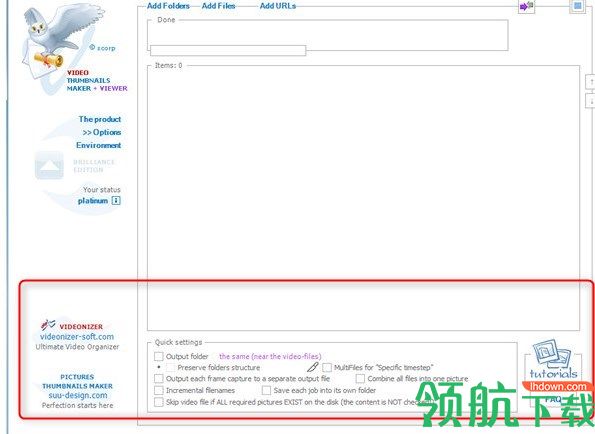The height and width of the screenshot is (434, 595).
Task: Click the Perfection starts here caption
Action: [77, 405]
